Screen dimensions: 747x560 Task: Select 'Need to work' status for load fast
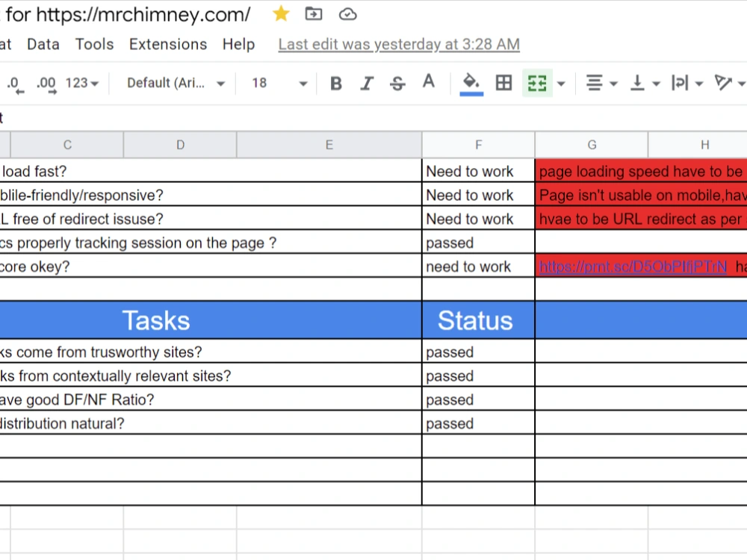[x=478, y=170]
